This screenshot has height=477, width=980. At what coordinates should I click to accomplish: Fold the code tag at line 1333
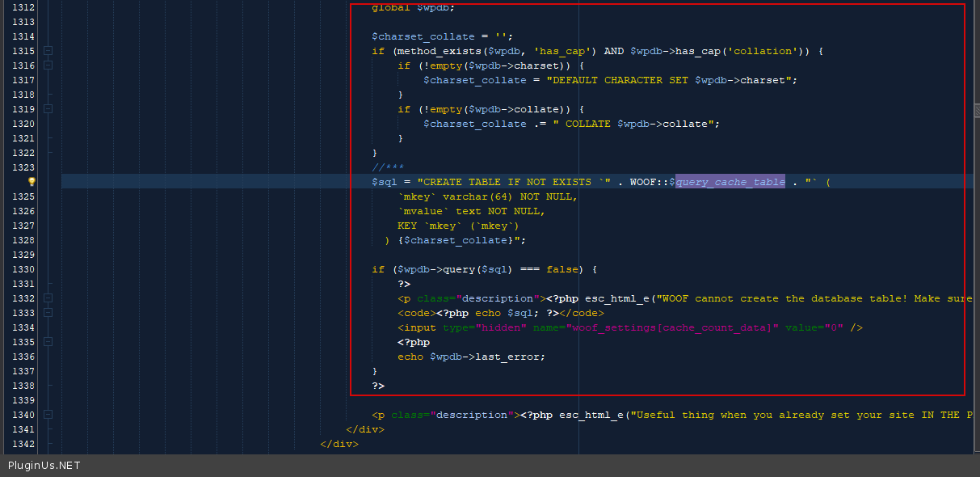[x=48, y=313]
